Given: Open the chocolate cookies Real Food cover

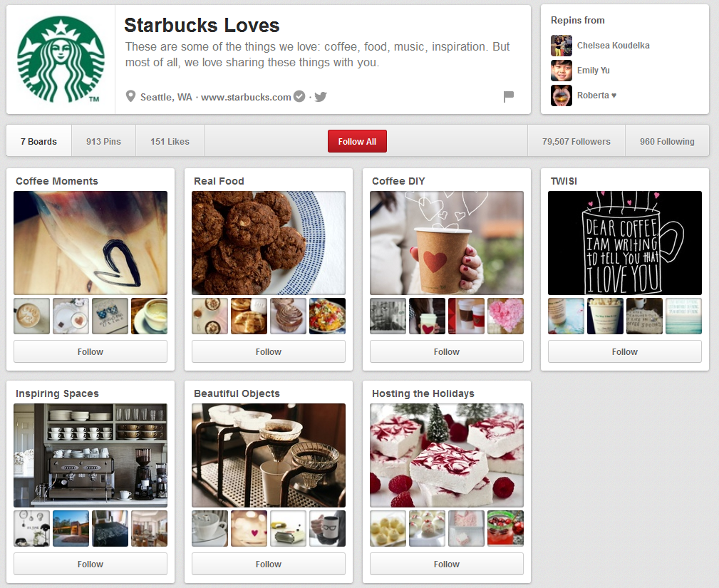Looking at the screenshot, I should pos(268,243).
